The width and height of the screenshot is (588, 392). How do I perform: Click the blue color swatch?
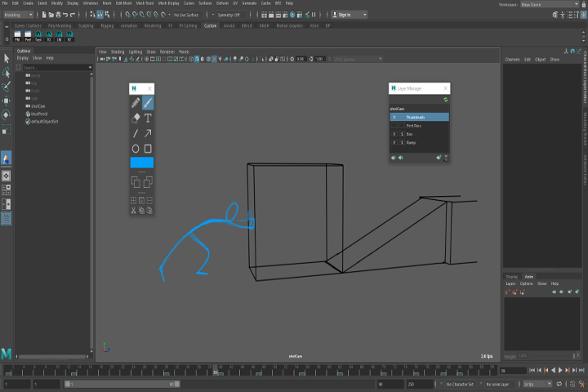(142, 163)
